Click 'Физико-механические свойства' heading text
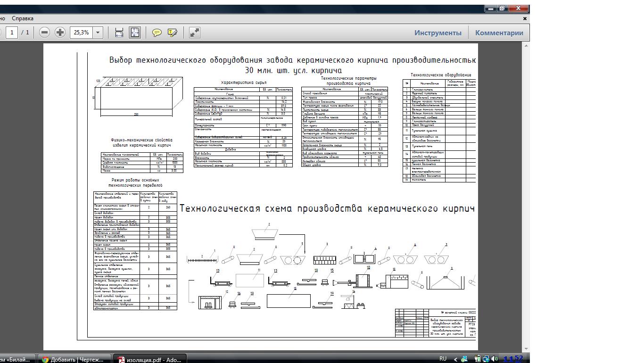 coord(141,140)
